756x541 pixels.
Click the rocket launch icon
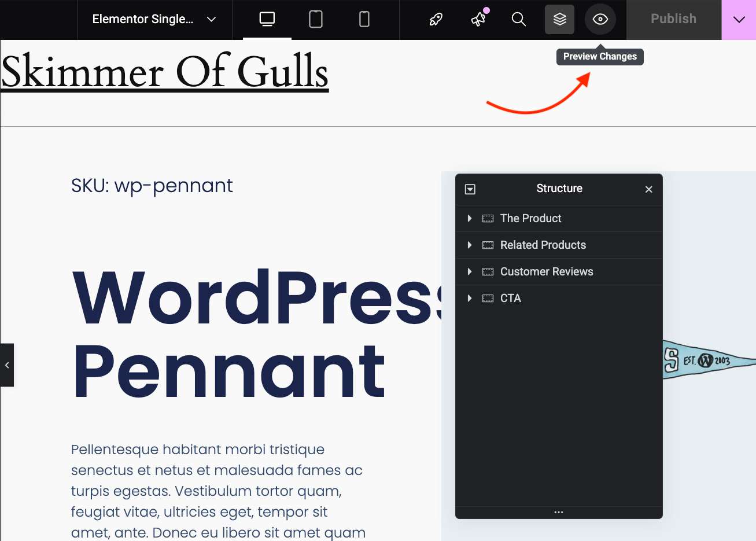point(435,19)
